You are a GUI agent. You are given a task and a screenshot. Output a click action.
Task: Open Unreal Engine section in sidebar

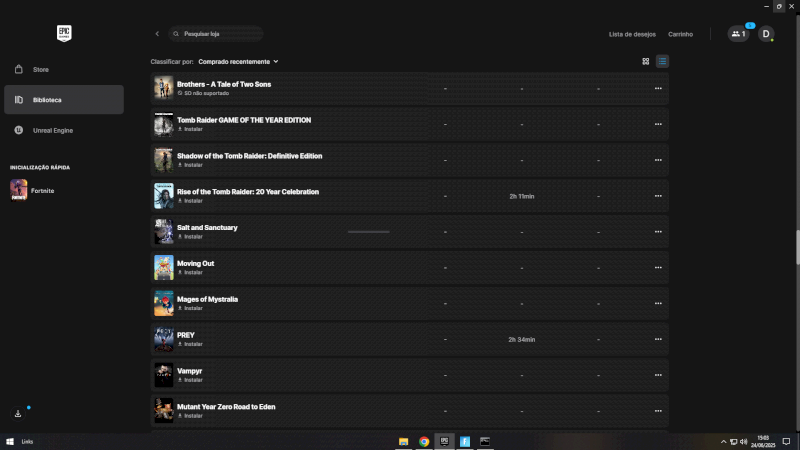50,130
